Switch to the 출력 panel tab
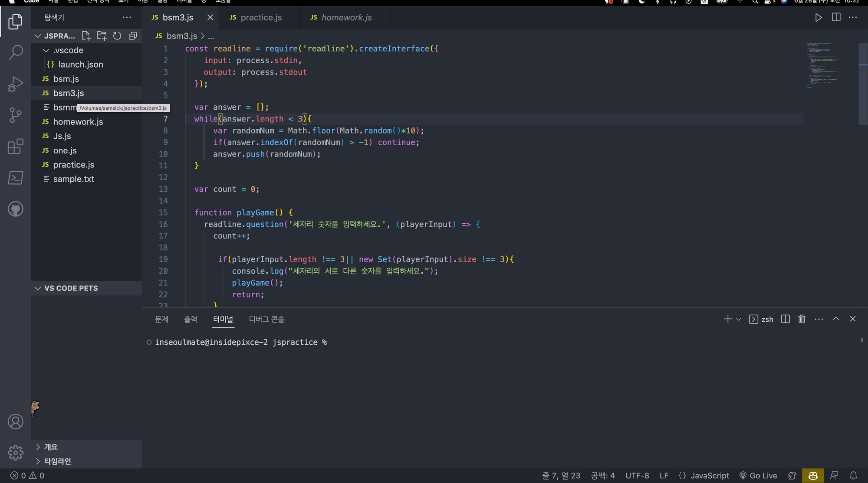The image size is (868, 483). coord(191,319)
